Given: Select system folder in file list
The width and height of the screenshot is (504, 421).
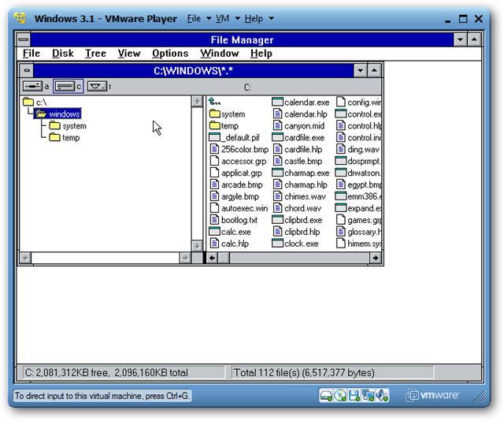Looking at the screenshot, I should point(228,114).
